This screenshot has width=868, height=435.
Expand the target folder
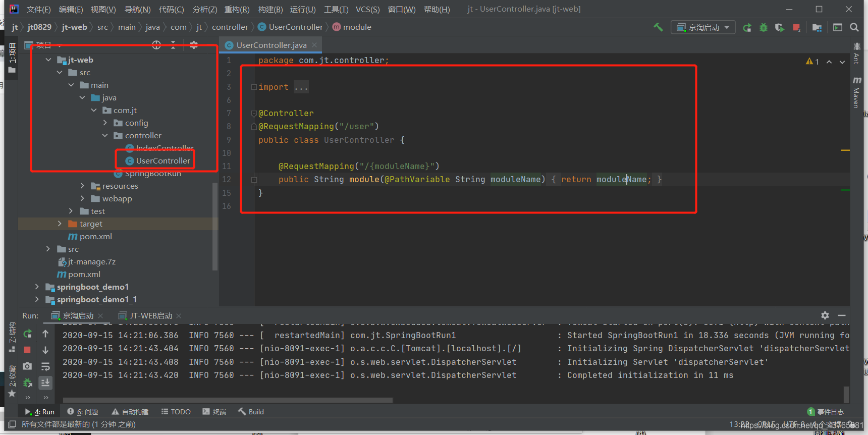[60, 224]
